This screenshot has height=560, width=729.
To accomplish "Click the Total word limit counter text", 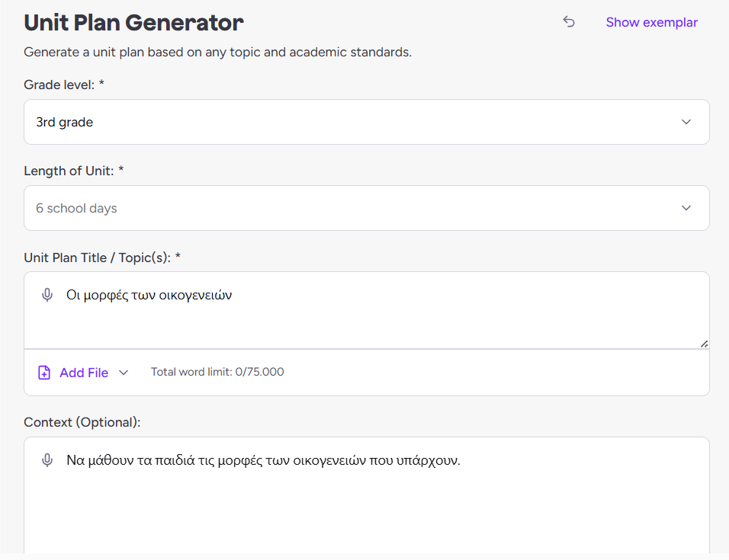I will click(217, 373).
